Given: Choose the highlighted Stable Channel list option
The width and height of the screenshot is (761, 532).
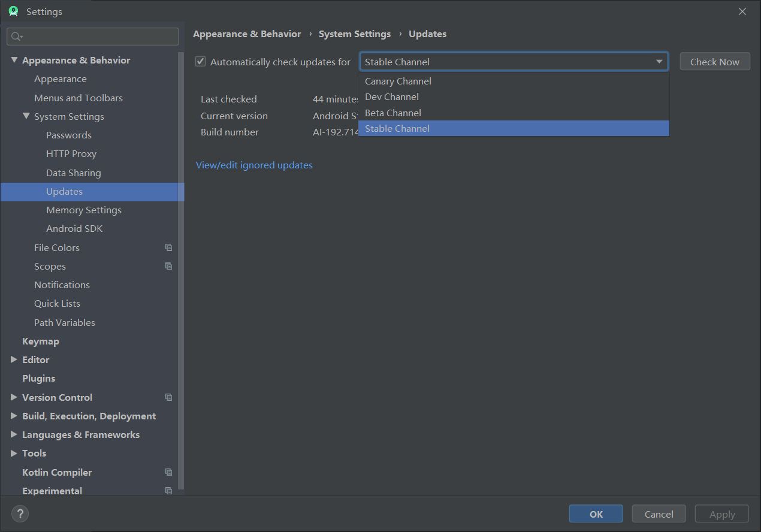Looking at the screenshot, I should (514, 128).
